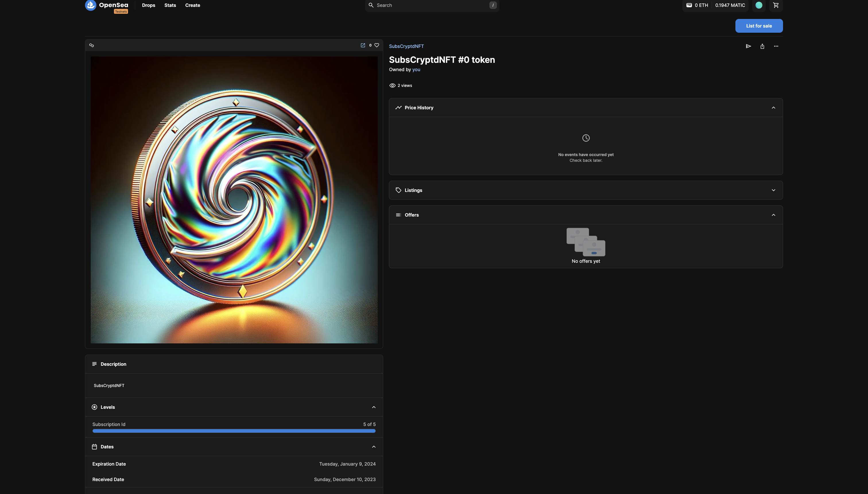Collapse the Dates section

374,447
